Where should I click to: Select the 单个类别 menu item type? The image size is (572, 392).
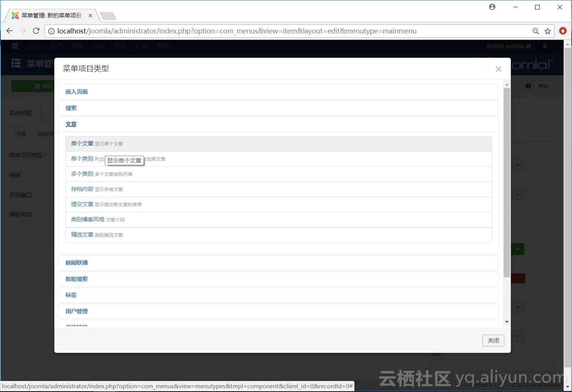pyautogui.click(x=278, y=159)
